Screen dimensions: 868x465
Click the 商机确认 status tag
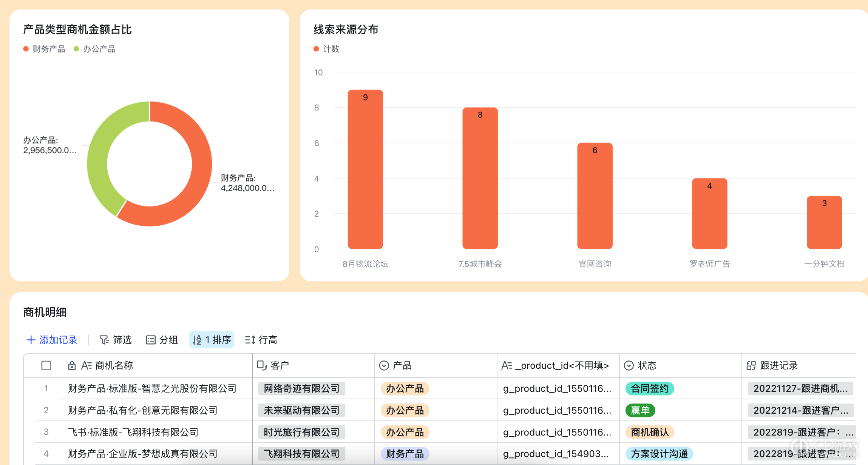click(650, 433)
